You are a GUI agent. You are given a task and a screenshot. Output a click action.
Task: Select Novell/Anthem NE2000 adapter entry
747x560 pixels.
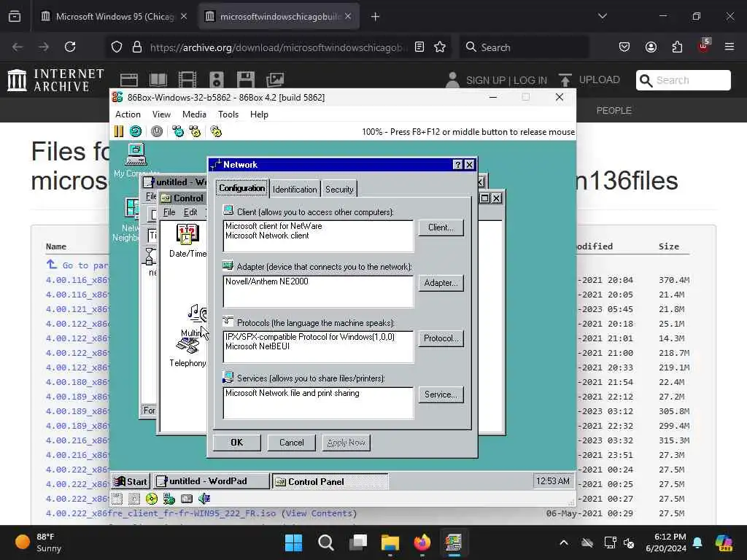tap(266, 281)
